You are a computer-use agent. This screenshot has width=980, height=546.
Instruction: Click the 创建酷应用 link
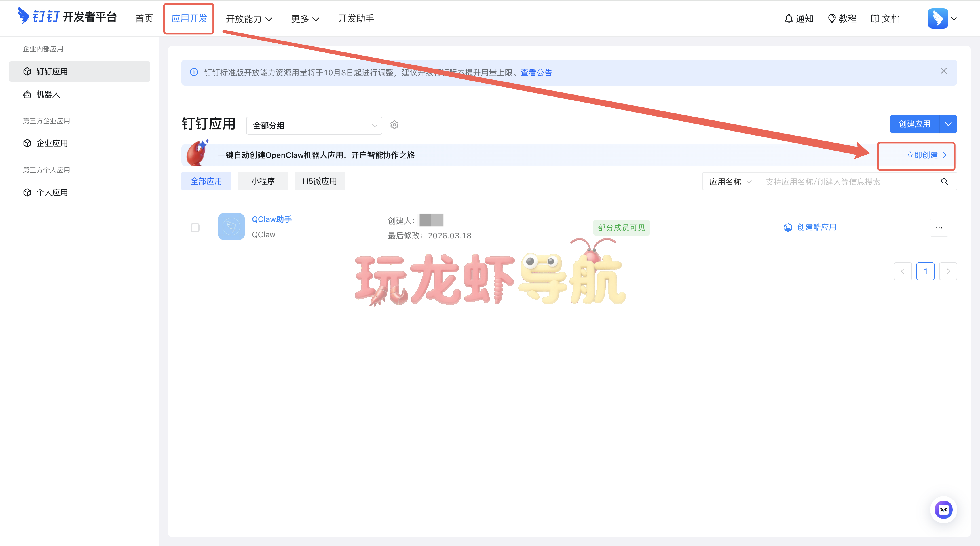pos(817,227)
